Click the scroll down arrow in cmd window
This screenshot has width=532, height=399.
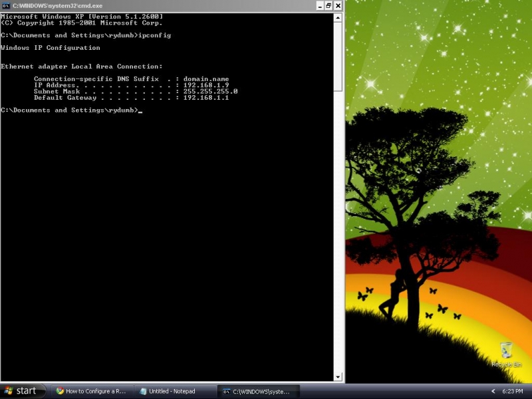click(338, 377)
